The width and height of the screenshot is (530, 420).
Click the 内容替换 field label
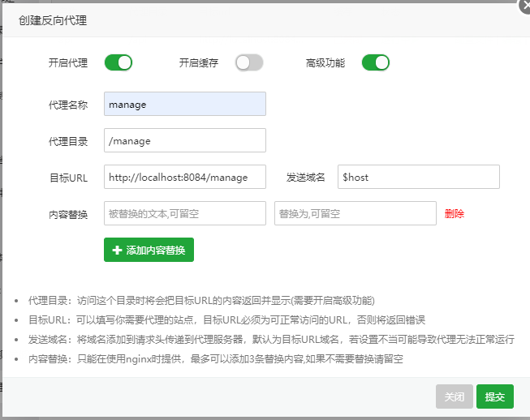pos(68,214)
